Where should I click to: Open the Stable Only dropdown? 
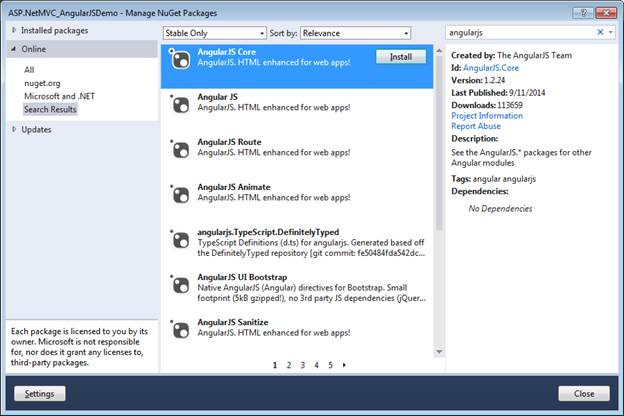[x=214, y=33]
